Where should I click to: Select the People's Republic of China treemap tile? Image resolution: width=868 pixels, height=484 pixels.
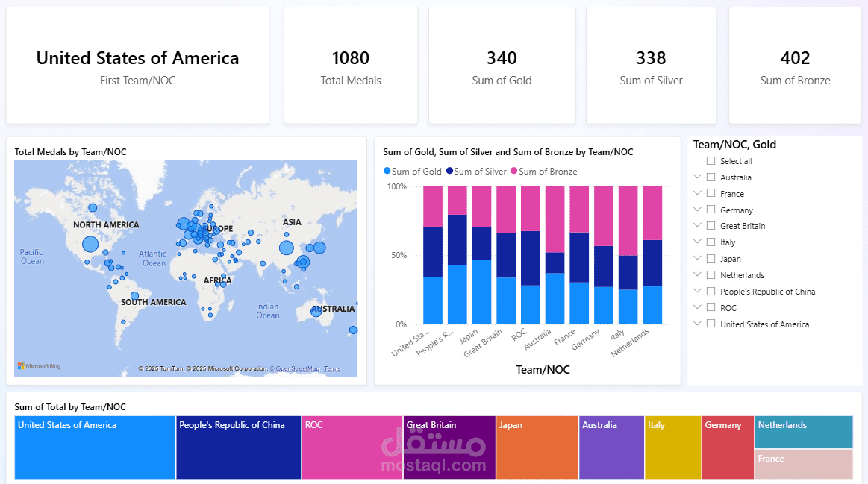coord(239,447)
